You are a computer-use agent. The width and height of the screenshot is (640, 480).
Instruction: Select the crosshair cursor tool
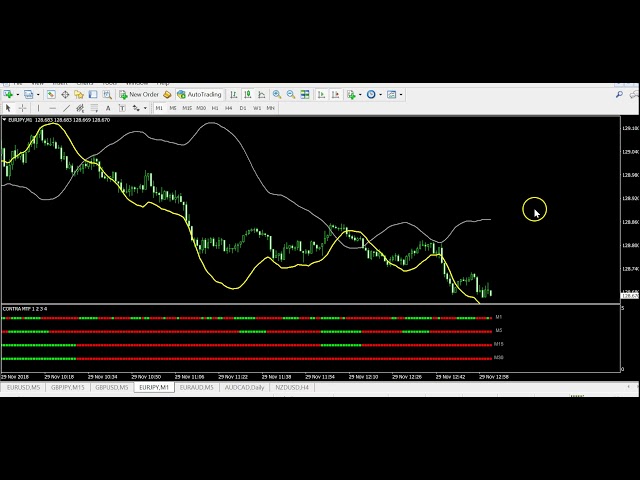pyautogui.click(x=22, y=108)
